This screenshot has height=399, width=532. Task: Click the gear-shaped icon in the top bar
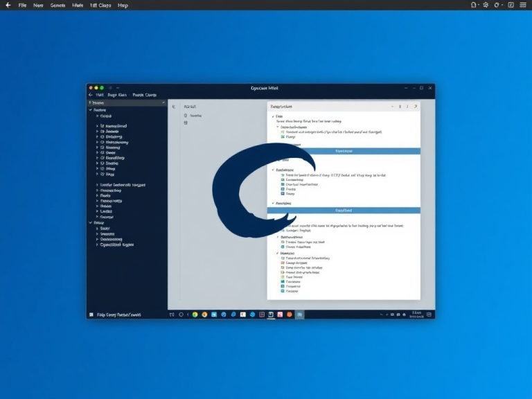tap(486, 5)
